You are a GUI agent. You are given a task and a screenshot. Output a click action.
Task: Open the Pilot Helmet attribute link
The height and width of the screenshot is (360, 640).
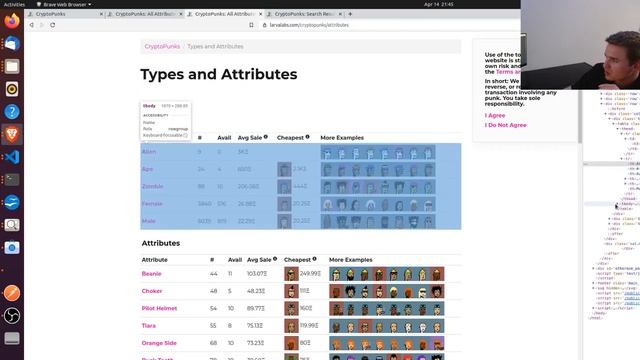click(x=159, y=309)
